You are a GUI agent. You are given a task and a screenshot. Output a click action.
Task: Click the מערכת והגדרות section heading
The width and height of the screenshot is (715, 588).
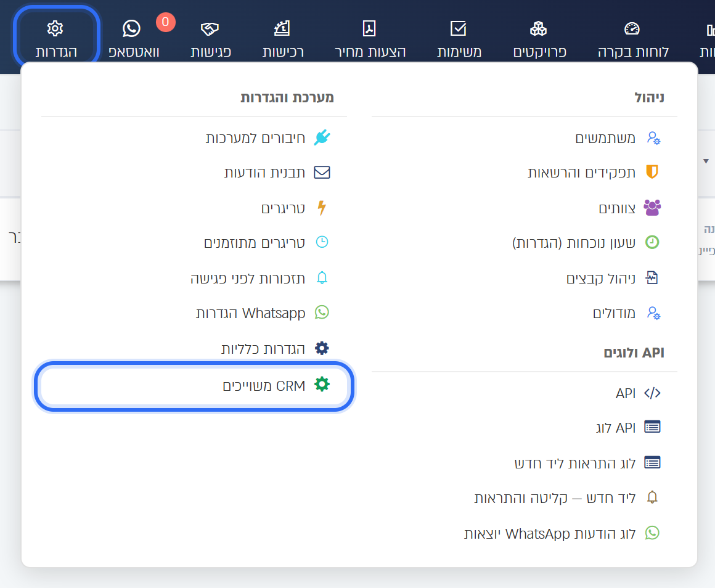point(287,97)
